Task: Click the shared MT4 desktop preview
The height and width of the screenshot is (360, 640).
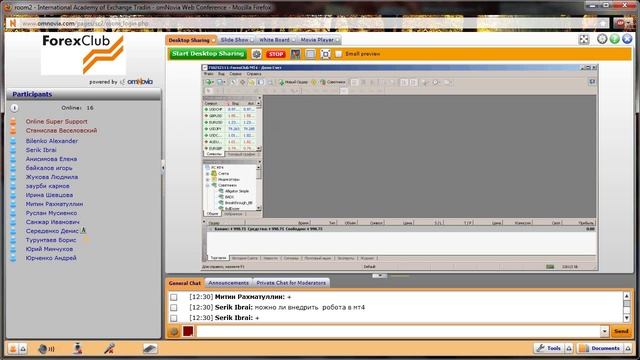Action: pos(400,167)
